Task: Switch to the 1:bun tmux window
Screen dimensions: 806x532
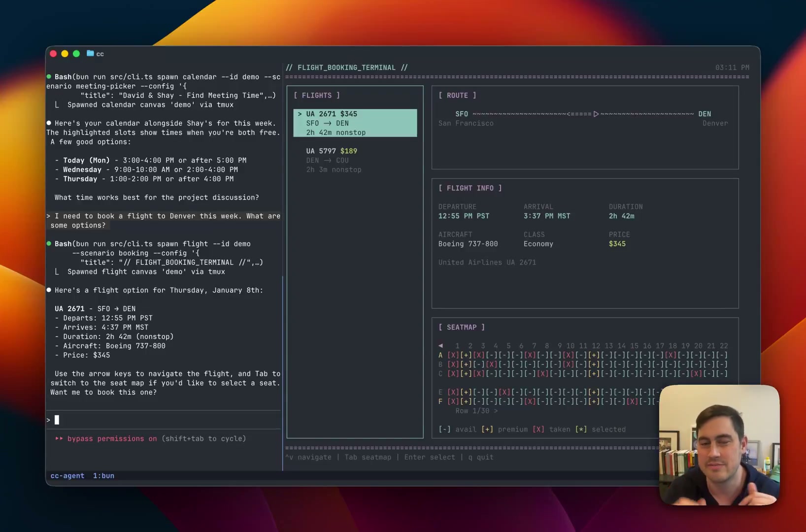Action: pos(103,476)
